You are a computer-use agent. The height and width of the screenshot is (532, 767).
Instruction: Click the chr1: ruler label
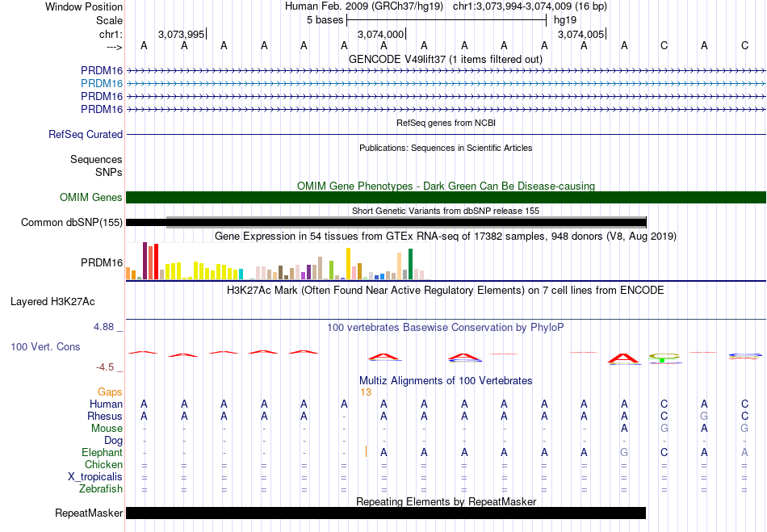tap(111, 34)
